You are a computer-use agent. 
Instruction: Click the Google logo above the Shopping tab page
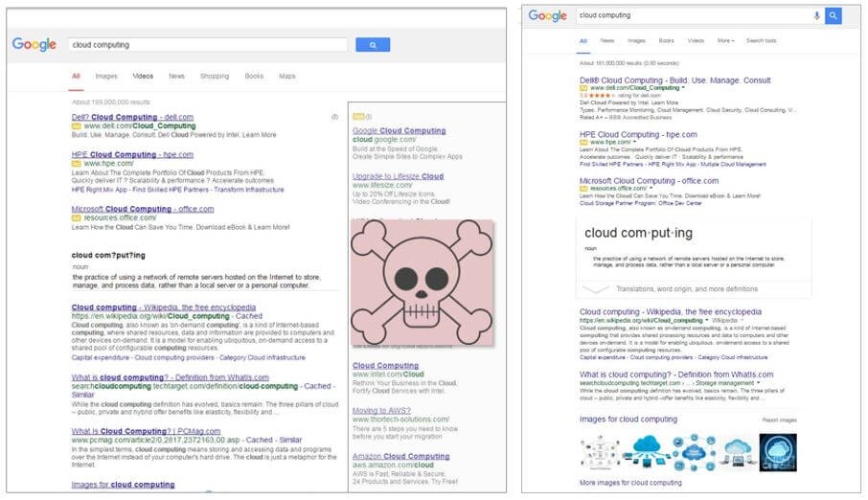(x=34, y=44)
